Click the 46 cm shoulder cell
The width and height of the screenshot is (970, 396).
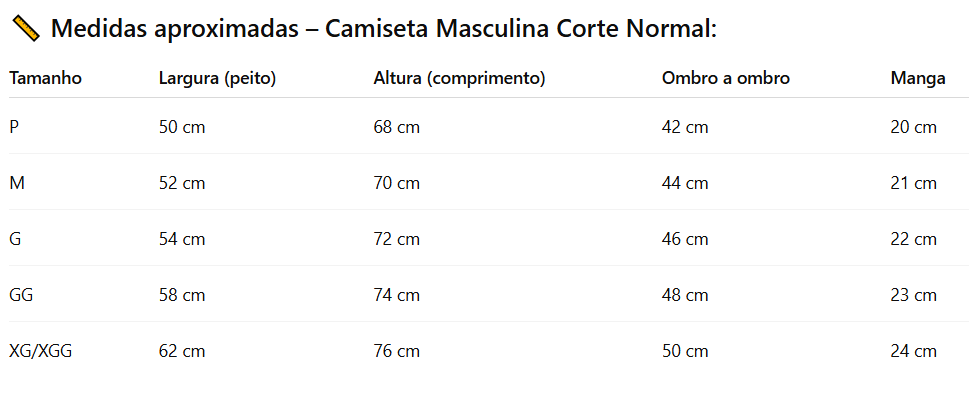click(x=685, y=239)
